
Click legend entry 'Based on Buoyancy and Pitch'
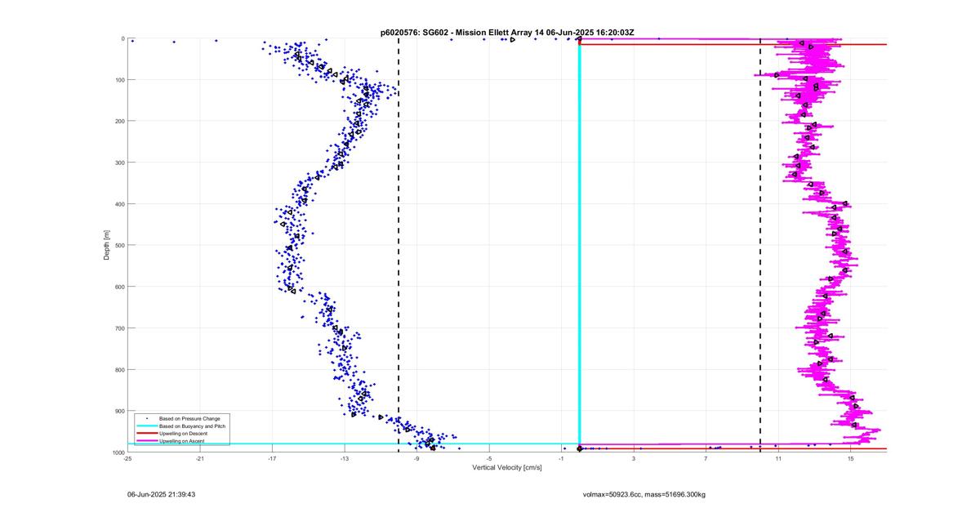coord(192,426)
